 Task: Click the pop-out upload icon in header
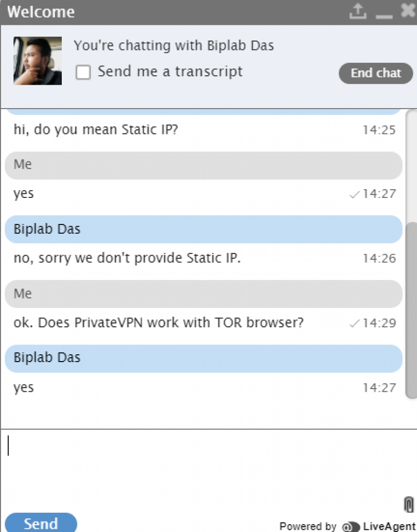(x=358, y=11)
